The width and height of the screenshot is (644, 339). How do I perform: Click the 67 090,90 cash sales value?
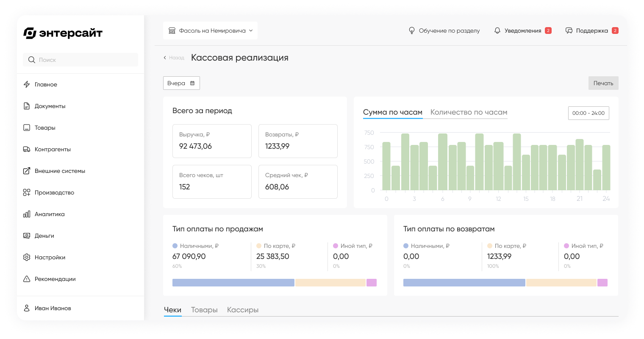[189, 256]
